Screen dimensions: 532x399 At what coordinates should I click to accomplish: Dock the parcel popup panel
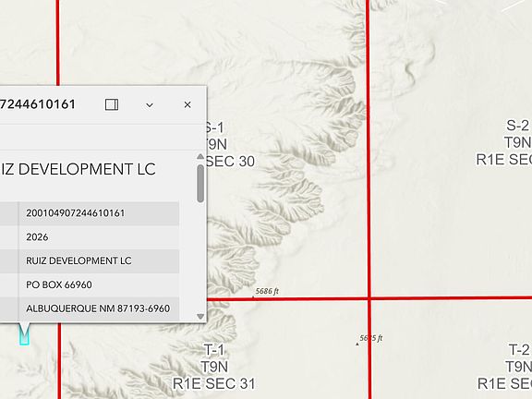(x=112, y=104)
